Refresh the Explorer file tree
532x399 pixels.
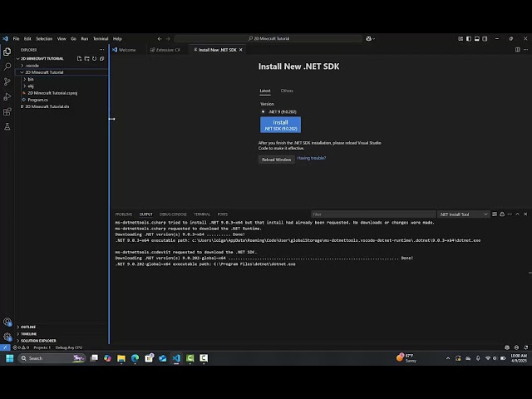[94, 59]
